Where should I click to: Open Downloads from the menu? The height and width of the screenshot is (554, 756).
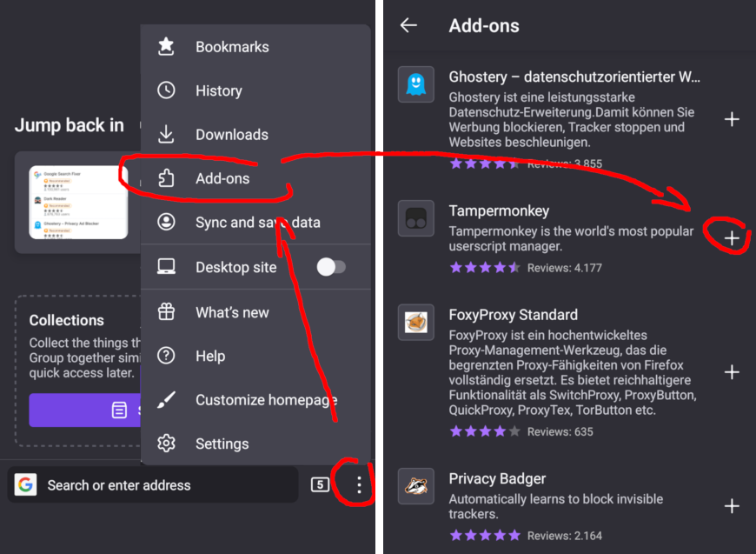point(255,135)
